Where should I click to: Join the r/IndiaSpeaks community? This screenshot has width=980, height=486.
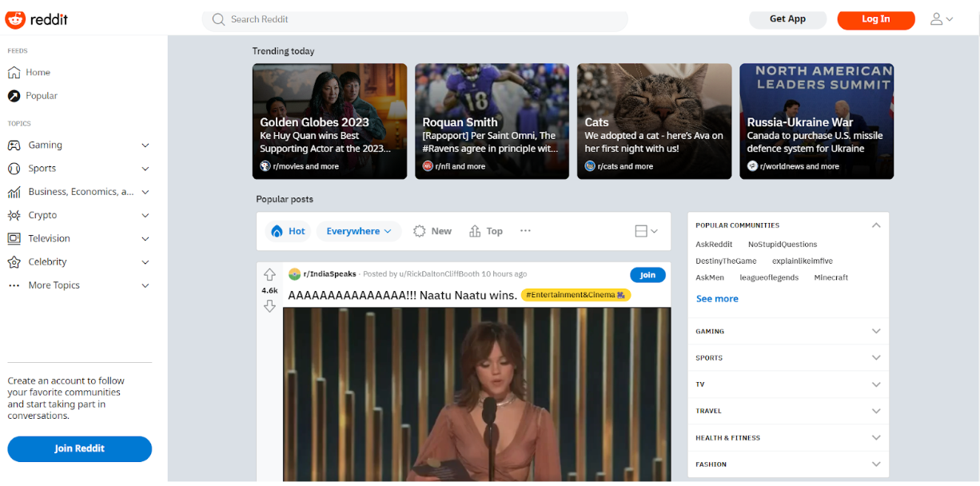click(647, 275)
